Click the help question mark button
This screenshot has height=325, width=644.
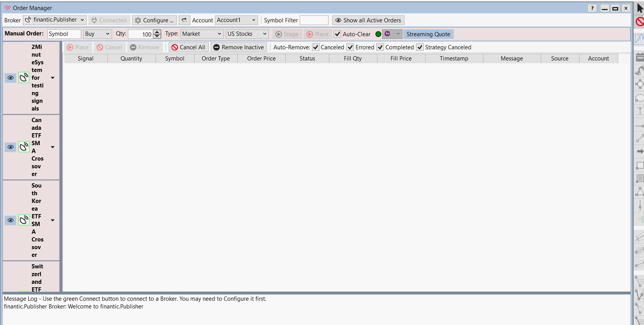coord(592,8)
